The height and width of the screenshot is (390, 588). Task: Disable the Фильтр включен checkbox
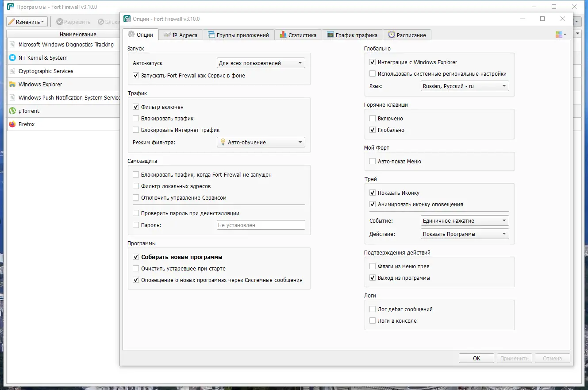click(136, 107)
